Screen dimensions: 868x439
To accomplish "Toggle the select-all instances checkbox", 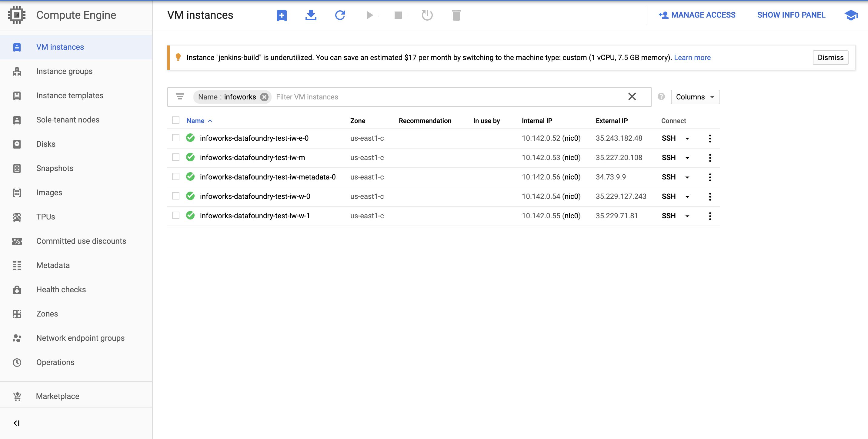I will click(175, 120).
